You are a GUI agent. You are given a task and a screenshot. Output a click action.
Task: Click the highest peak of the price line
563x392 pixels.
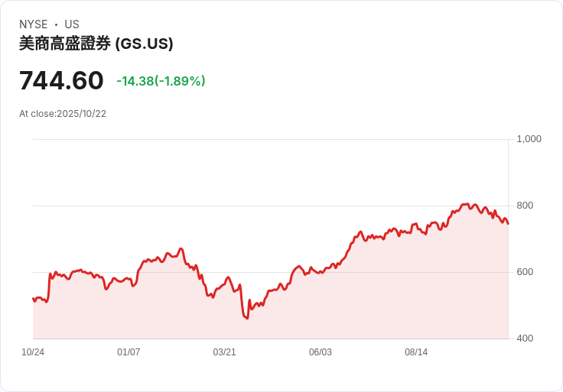(x=466, y=204)
